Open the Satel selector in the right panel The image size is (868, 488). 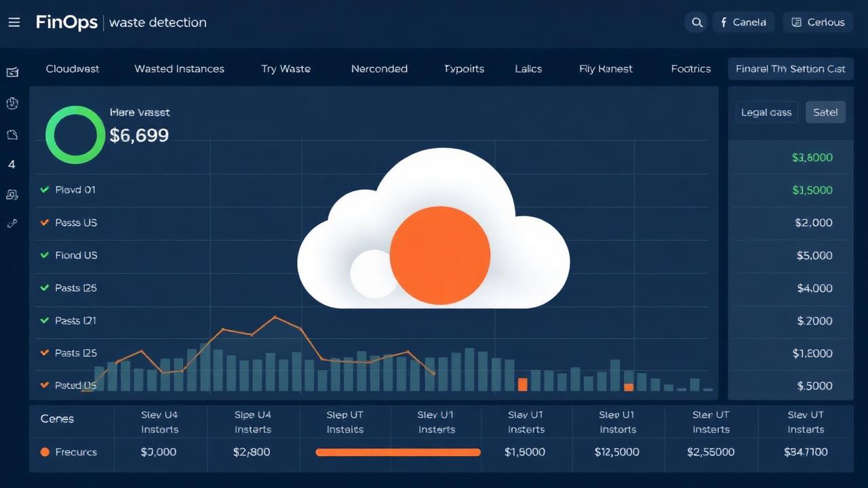(825, 112)
